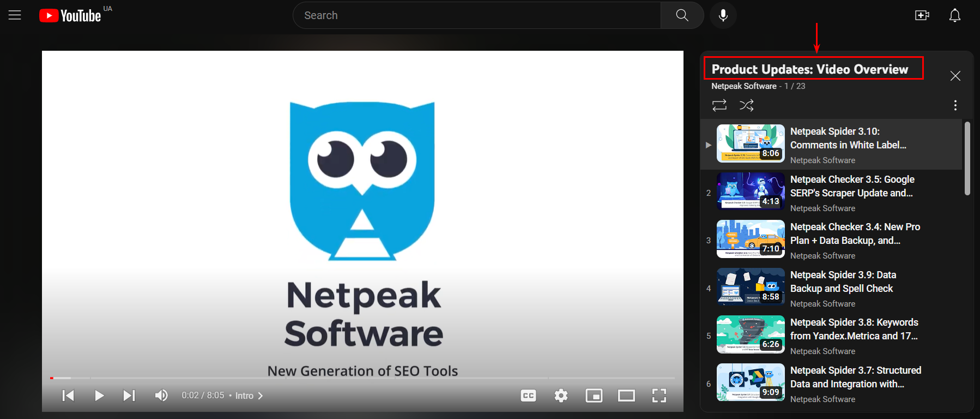Switch to theater mode view
The width and height of the screenshot is (980, 419).
[x=626, y=396]
